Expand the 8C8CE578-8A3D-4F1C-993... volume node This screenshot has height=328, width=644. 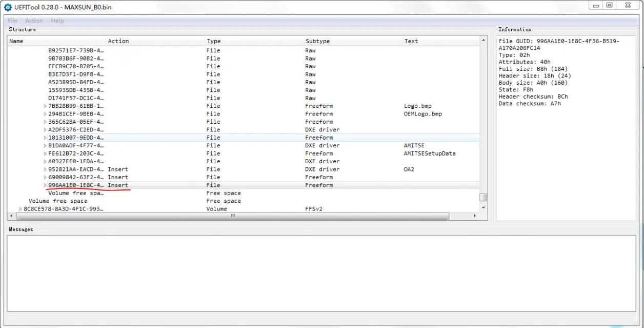click(21, 209)
